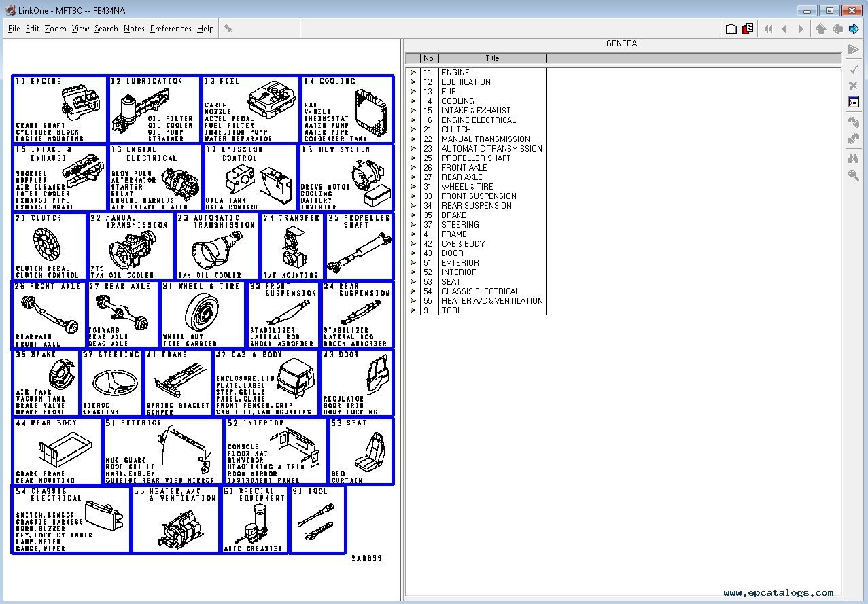Select WHEEL & TIRE in the list
The height and width of the screenshot is (604, 868).
click(x=468, y=187)
